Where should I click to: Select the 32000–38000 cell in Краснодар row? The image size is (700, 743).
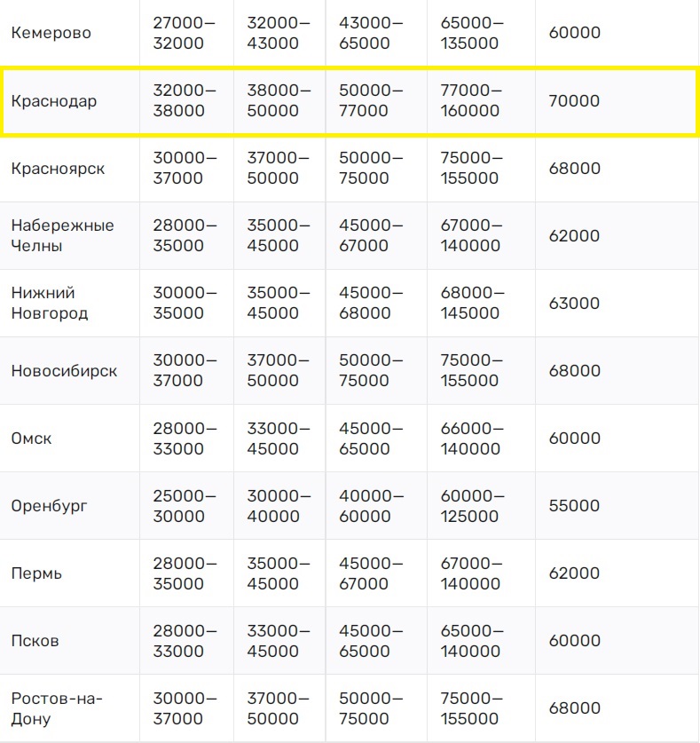184,101
